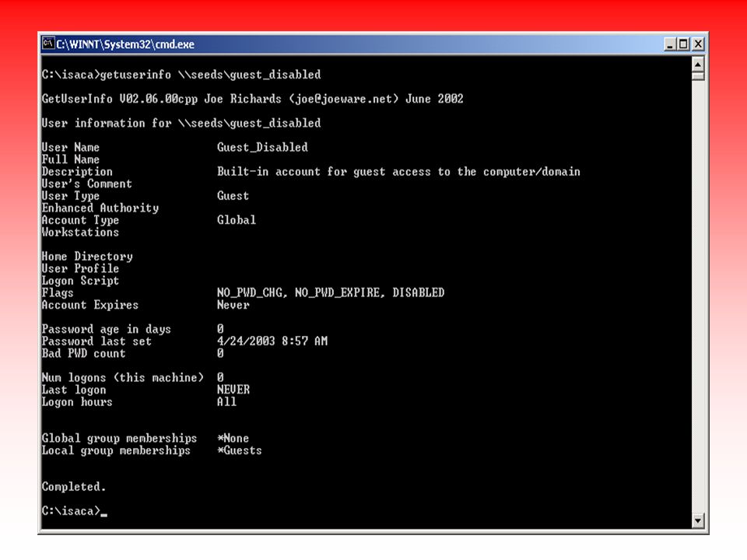Click the value 'Global'
Image resolution: width=747 pixels, height=560 pixels.
pyautogui.click(x=237, y=220)
